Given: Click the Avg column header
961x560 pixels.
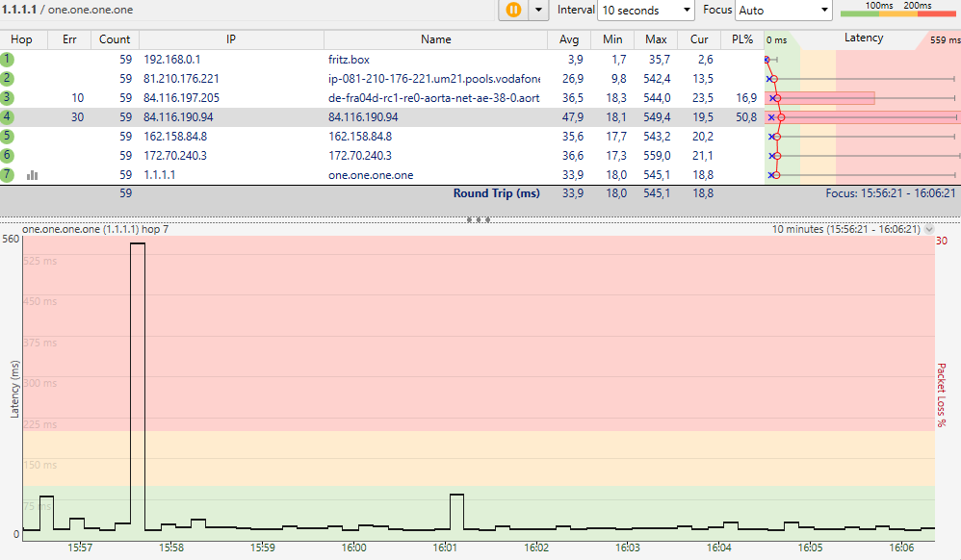Looking at the screenshot, I should coord(569,39).
